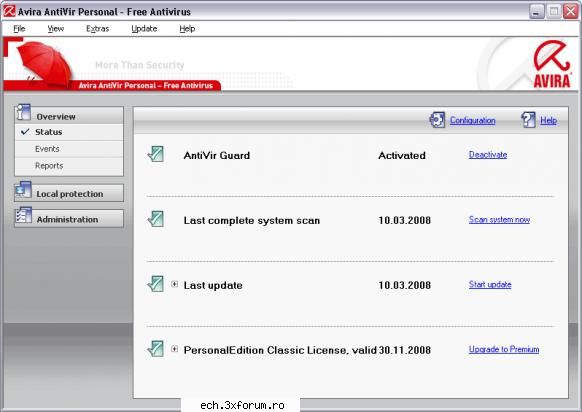Open the File menu
The image size is (582, 412).
point(19,29)
